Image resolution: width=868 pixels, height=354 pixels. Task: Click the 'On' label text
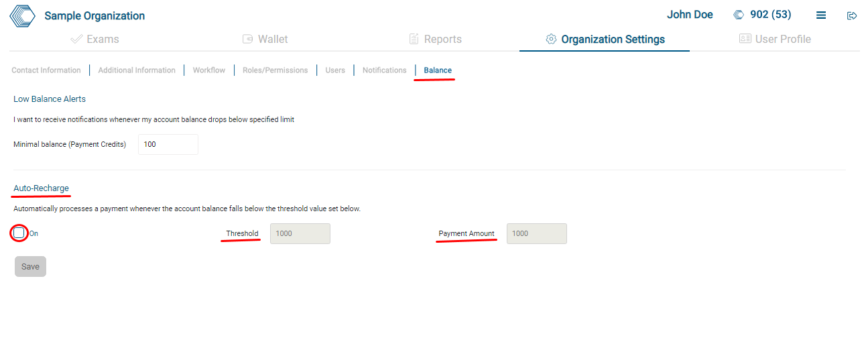[x=34, y=233]
